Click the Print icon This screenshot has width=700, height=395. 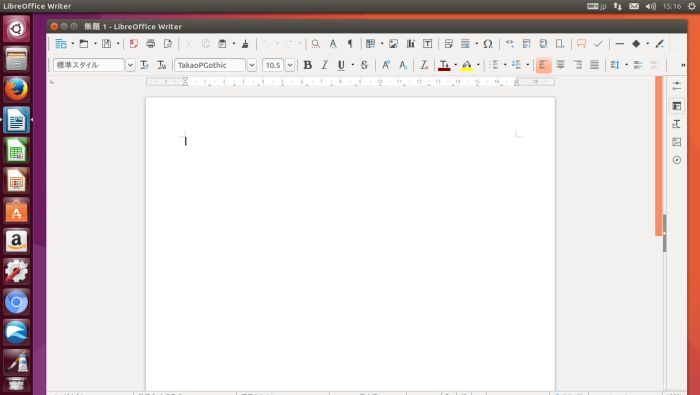click(x=150, y=44)
